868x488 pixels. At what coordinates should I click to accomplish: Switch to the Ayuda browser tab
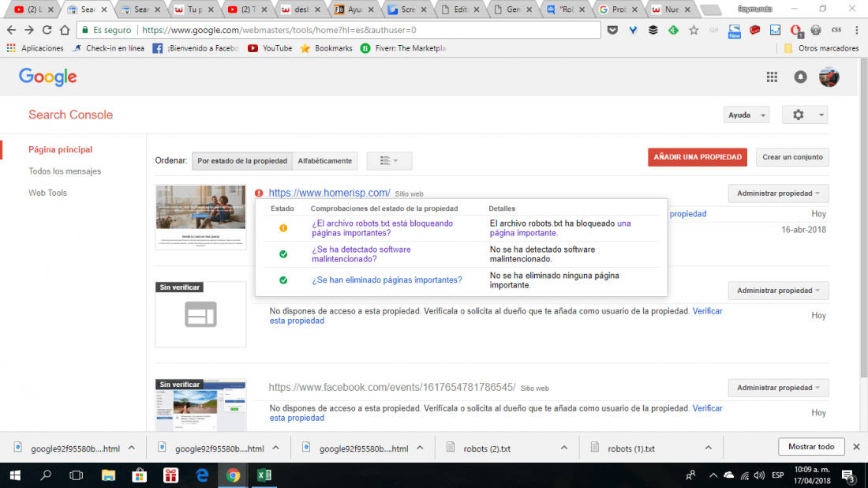(355, 9)
